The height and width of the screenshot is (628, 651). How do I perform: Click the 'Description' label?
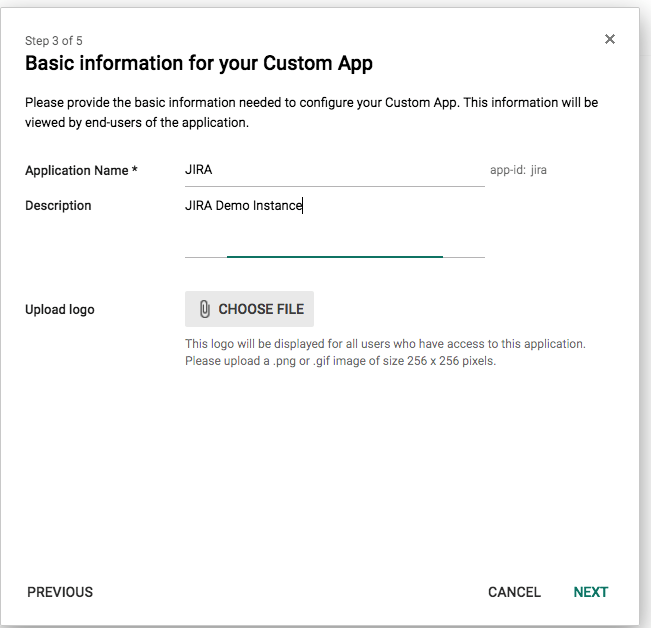[58, 205]
